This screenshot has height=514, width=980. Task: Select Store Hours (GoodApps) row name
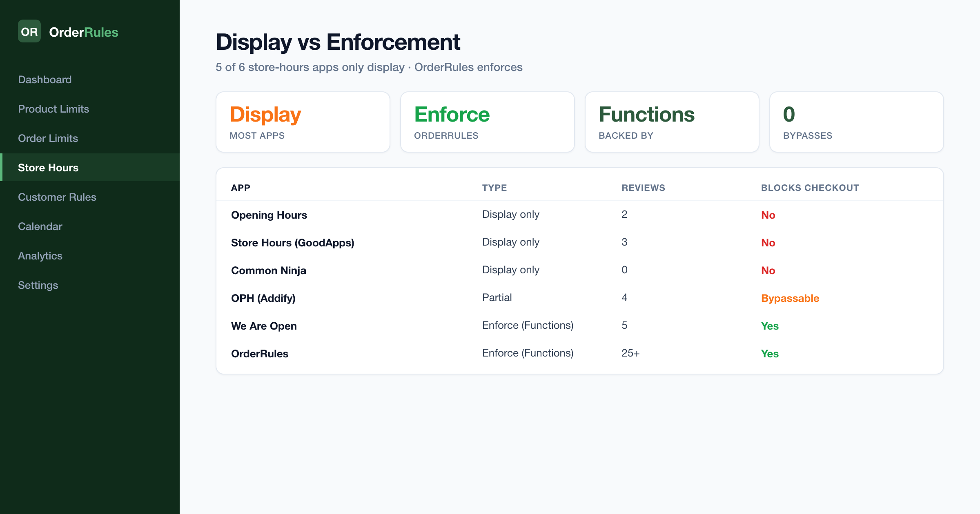(293, 243)
